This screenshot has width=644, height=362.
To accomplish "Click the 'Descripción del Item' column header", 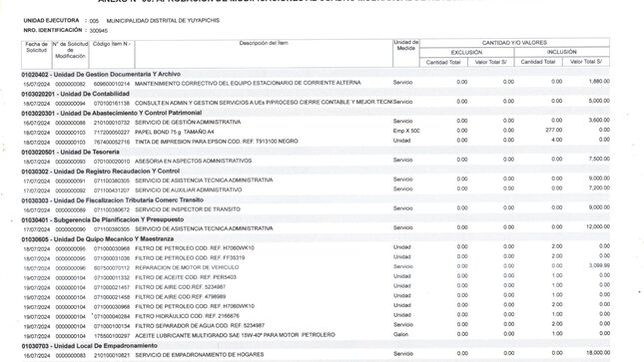I will (x=264, y=43).
